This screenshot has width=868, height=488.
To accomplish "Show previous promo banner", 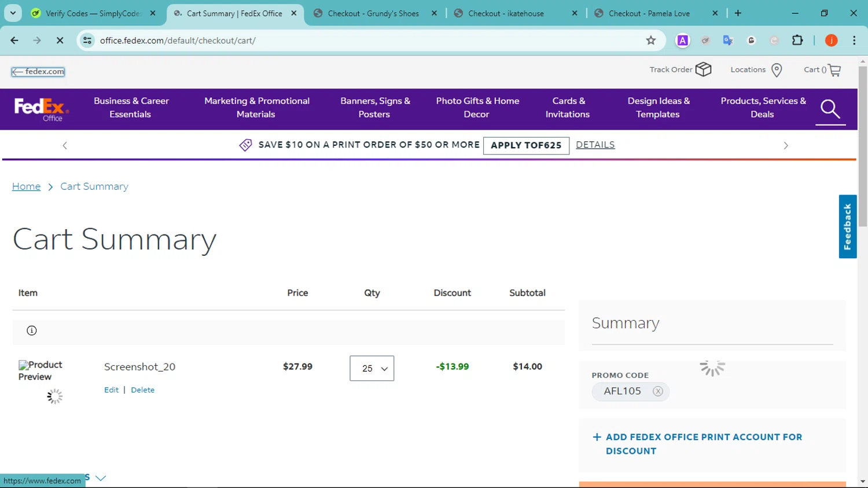I will [x=65, y=145].
